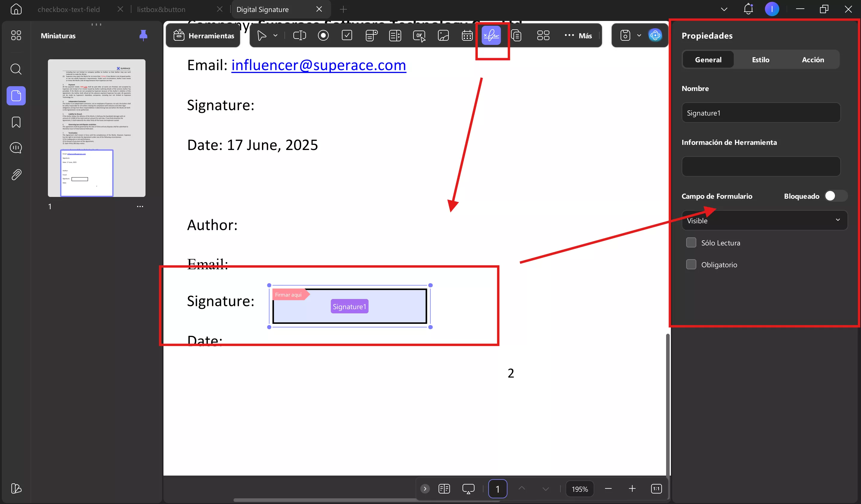Select the text field form tool
861x504 pixels.
[300, 36]
